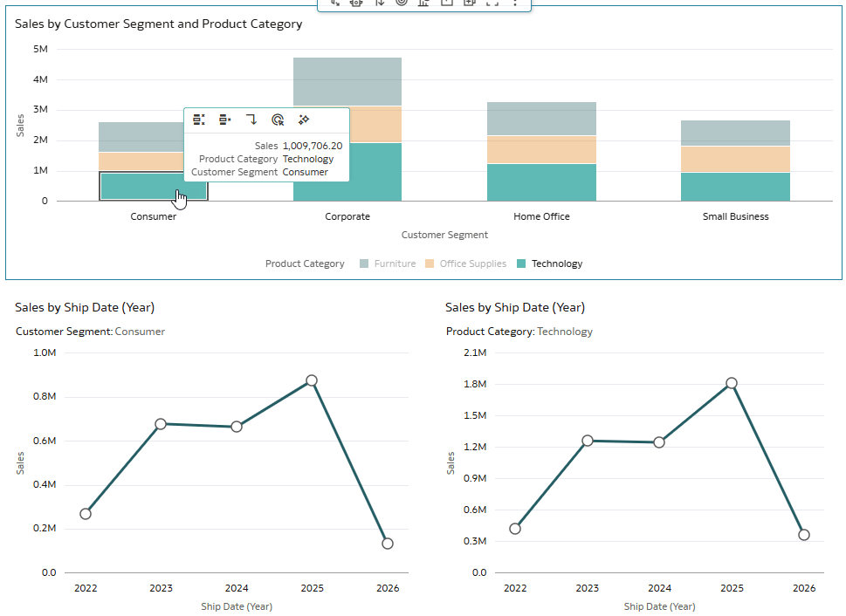Screen dimensions: 846x616
Task: Click the Sales value 1,009,706.20 in tooltip
Action: (313, 147)
